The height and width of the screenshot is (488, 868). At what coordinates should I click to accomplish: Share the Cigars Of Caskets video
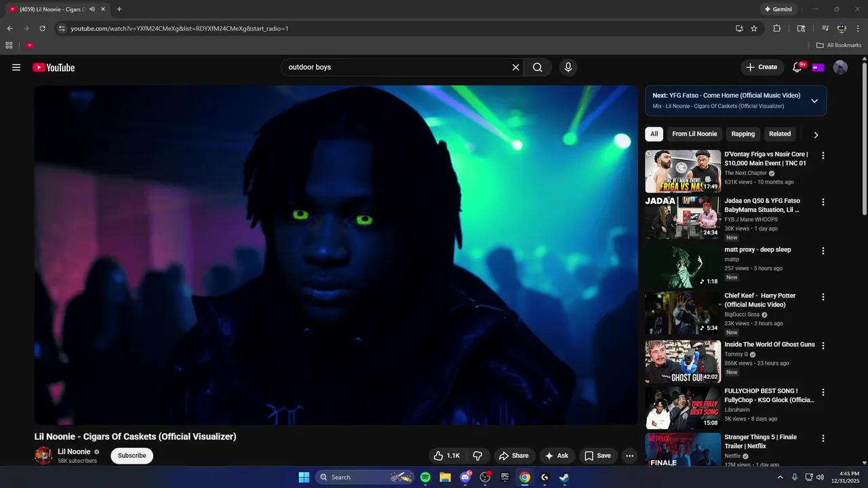point(513,455)
